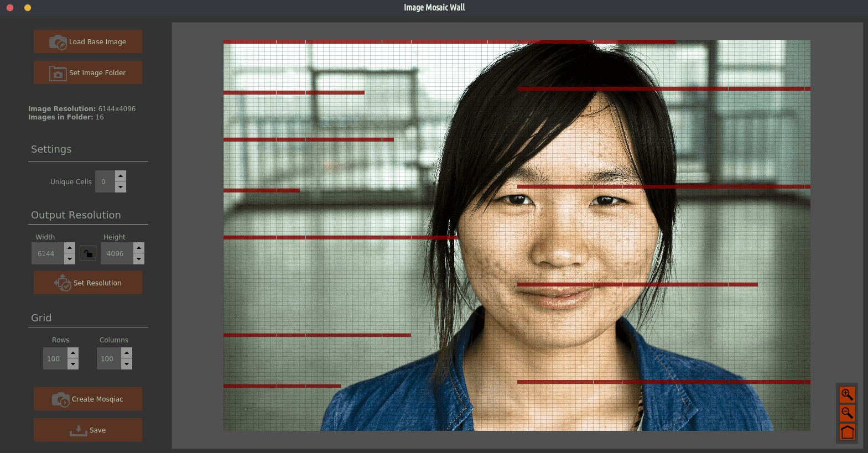Toggle the aspect ratio lock icon
Screen dimensions: 868x453
[x=88, y=253]
